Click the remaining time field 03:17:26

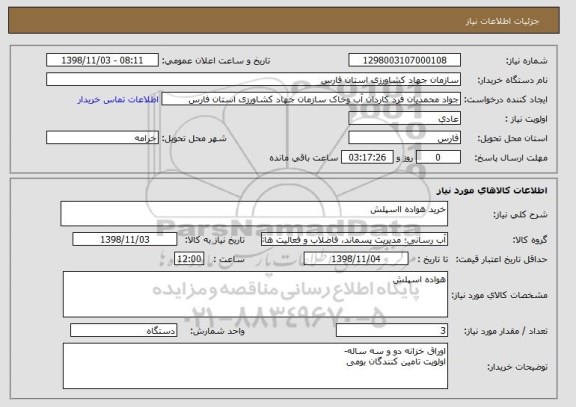[x=367, y=157]
